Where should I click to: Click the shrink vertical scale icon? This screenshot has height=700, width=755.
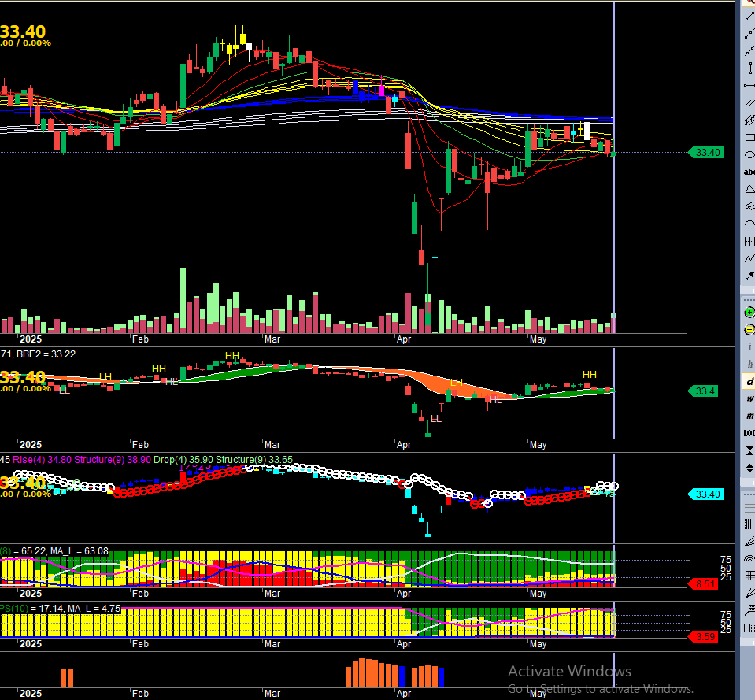coord(749,450)
